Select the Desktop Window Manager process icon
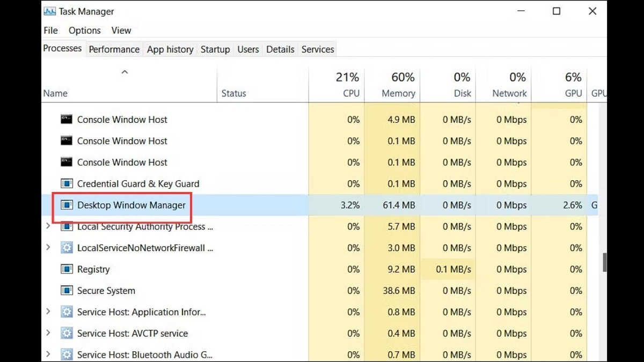 click(67, 205)
